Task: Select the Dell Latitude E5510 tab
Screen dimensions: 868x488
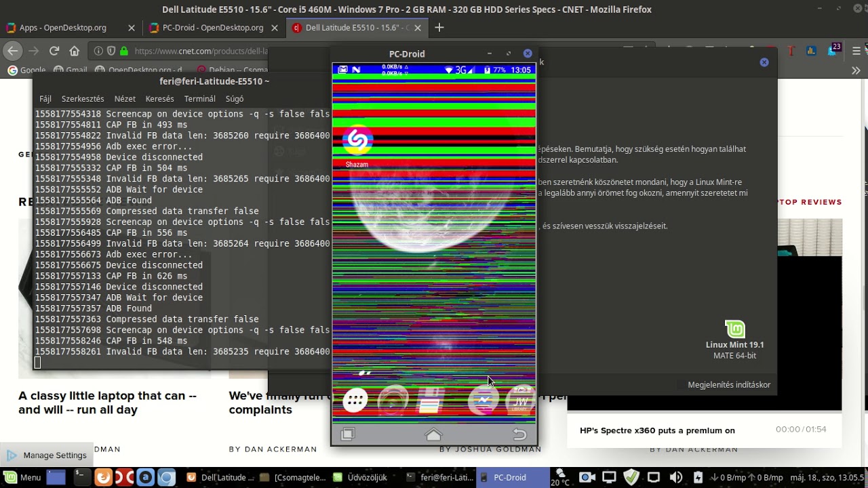Action: [x=357, y=28]
